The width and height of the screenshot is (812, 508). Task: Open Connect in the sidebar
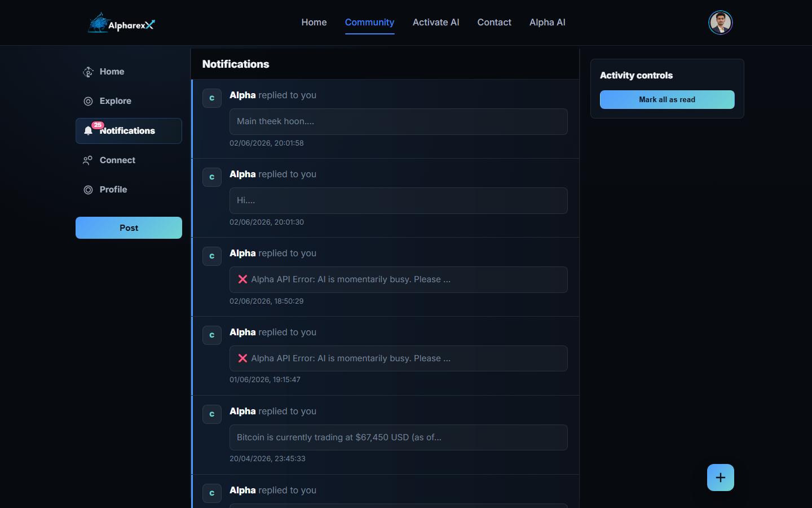tap(129, 160)
